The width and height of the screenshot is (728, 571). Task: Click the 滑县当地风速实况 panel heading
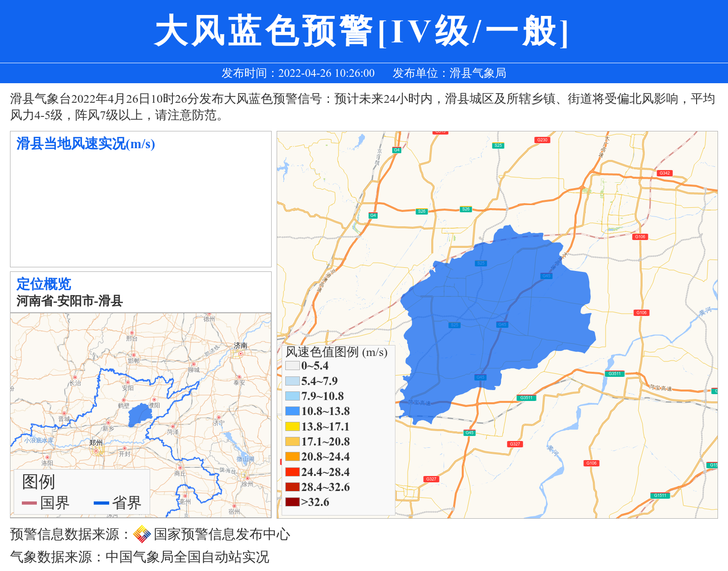[x=86, y=144]
